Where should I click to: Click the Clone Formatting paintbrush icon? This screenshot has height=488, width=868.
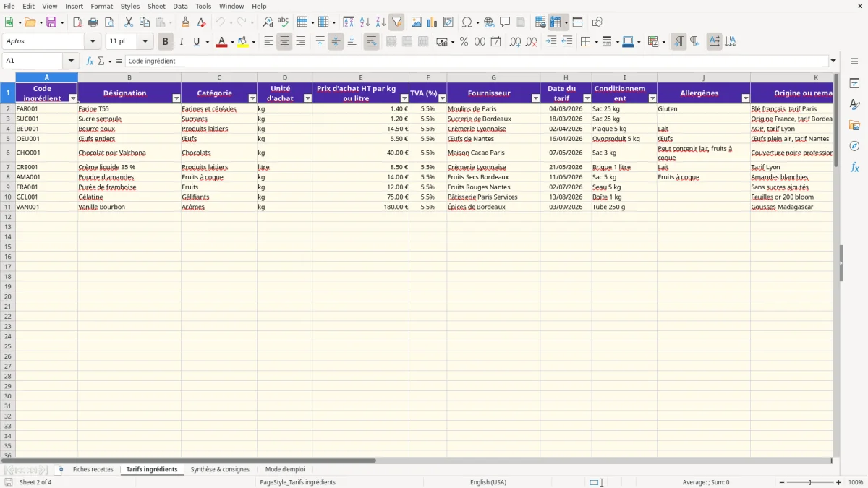186,22
